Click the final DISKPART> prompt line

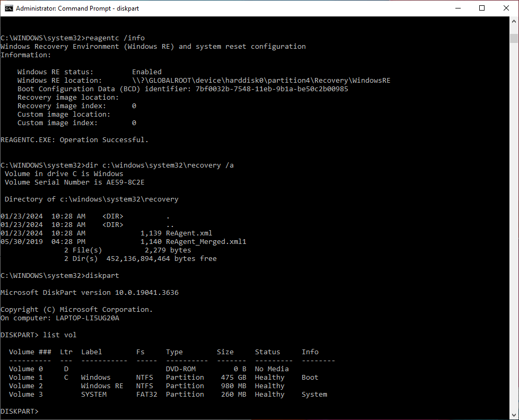[20, 412]
